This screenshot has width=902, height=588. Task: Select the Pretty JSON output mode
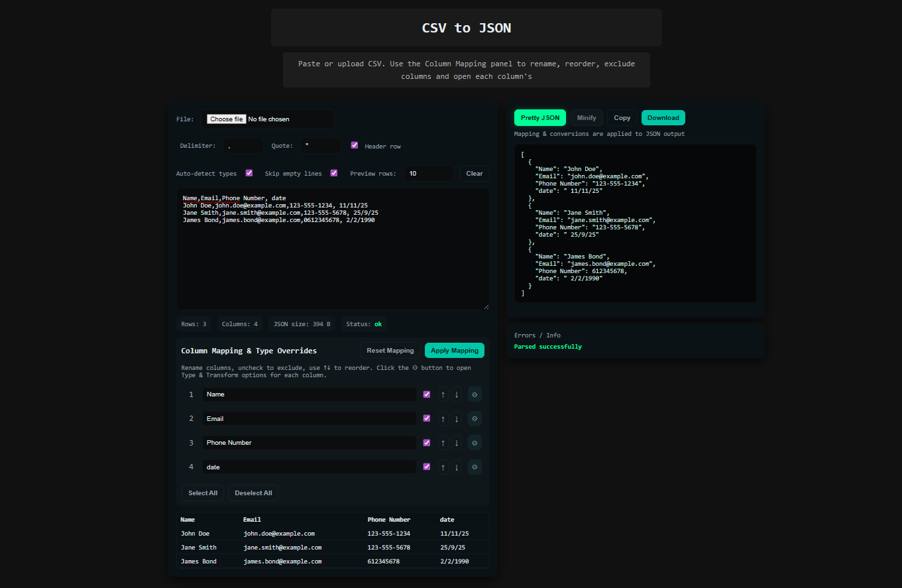(539, 117)
